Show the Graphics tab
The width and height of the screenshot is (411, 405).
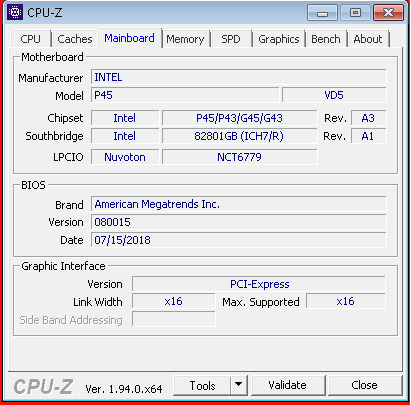pyautogui.click(x=279, y=39)
